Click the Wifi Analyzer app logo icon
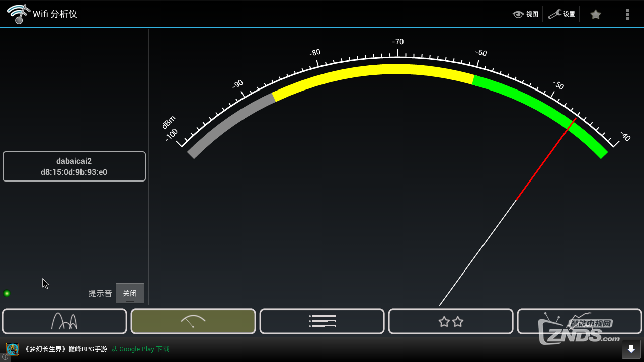This screenshot has width=644, height=362. pos(18,14)
